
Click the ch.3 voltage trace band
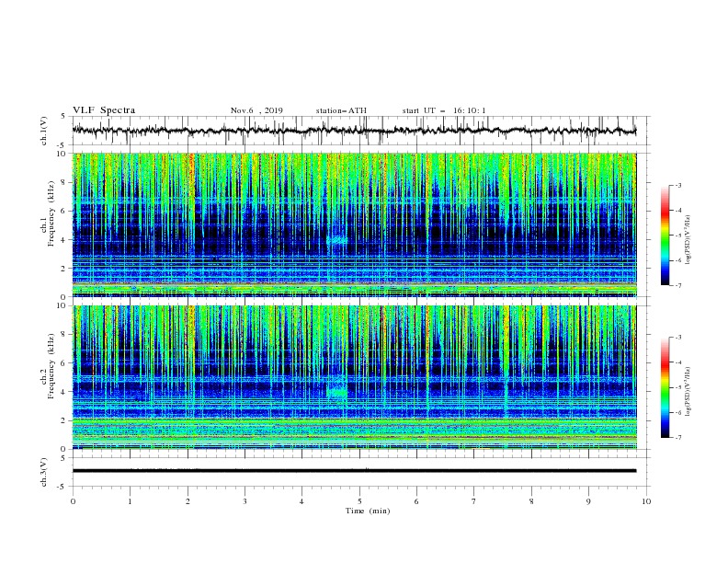354,471
